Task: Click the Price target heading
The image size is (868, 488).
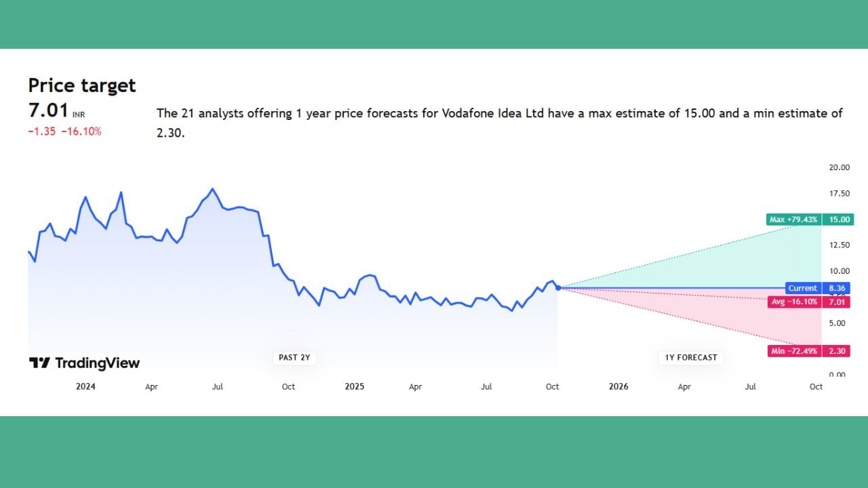Action: 82,85
